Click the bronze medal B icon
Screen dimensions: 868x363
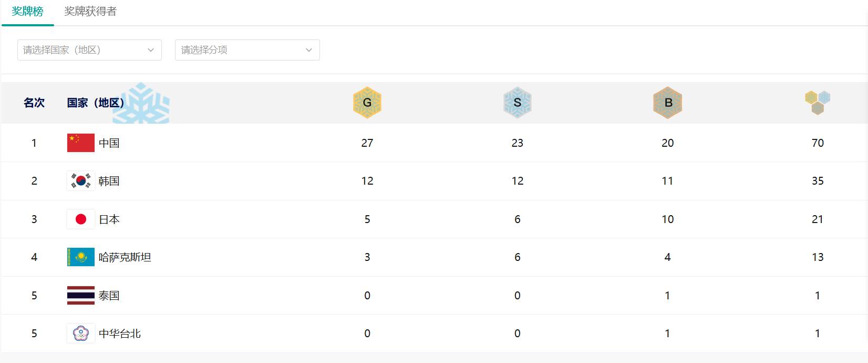click(668, 103)
